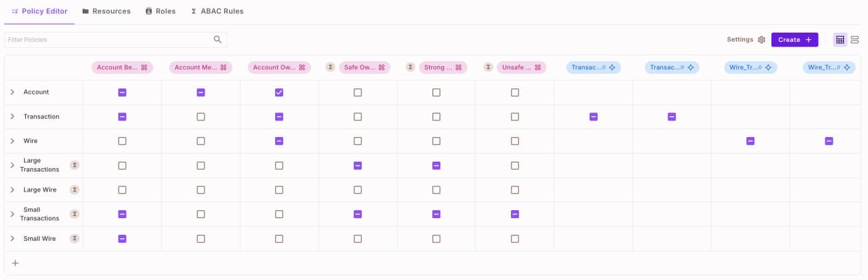The width and height of the screenshot is (868, 280).
Task: Uncheck Account Ow... checkbox in Account row
Action: pyautogui.click(x=279, y=92)
